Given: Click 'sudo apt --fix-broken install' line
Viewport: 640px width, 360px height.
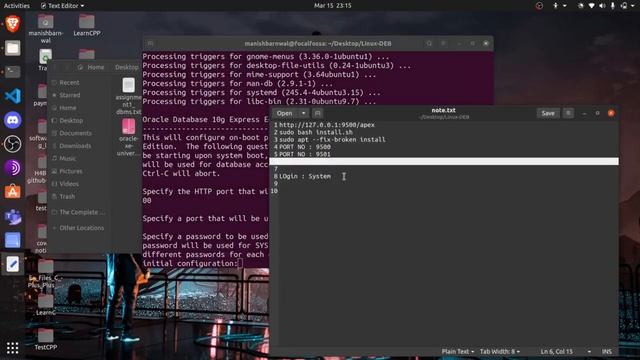Looking at the screenshot, I should click(332, 140).
